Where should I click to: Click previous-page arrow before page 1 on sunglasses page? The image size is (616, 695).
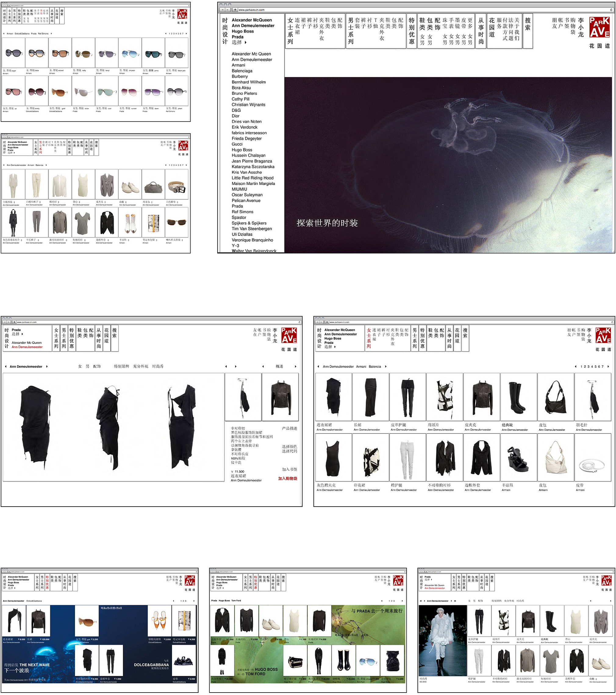[166, 34]
